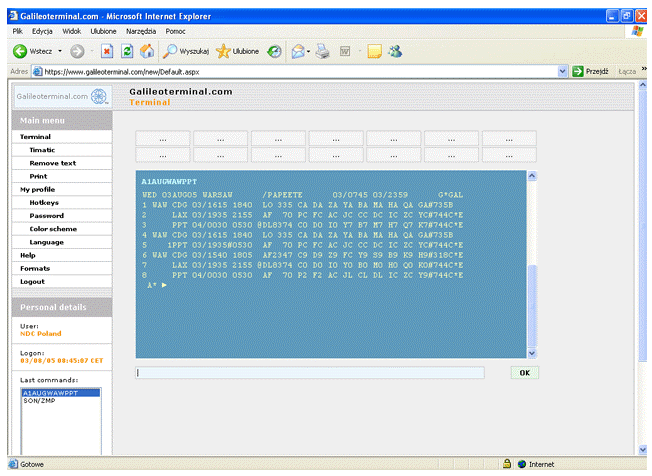
Task: Click the forward navigation arrow icon
Action: 77,52
